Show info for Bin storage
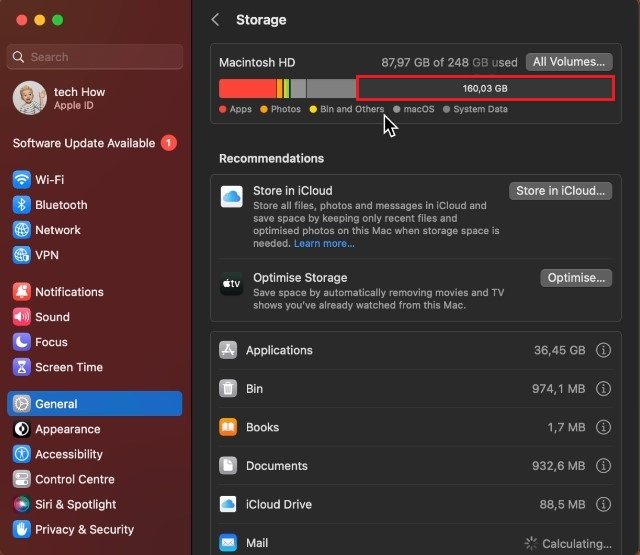640x555 pixels. tap(603, 389)
